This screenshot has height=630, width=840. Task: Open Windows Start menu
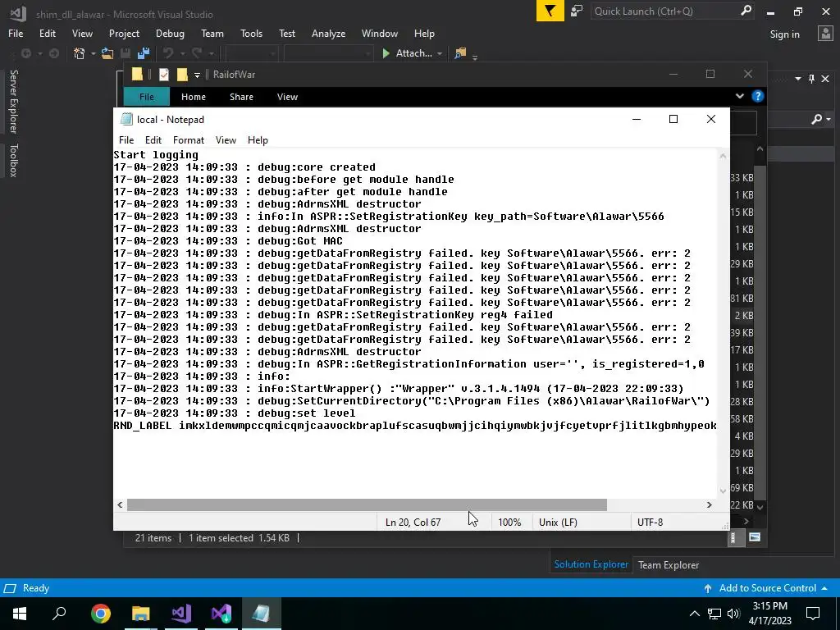tap(20, 614)
